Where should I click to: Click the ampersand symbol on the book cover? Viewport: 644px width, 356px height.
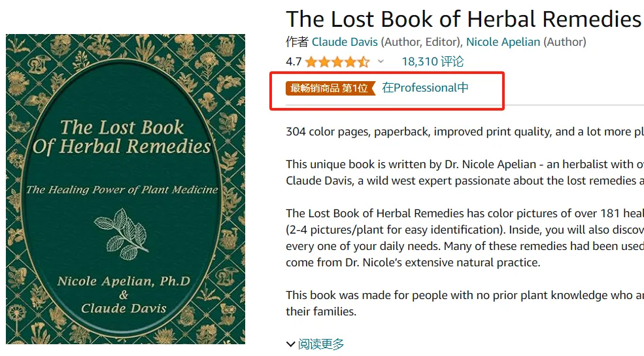click(x=123, y=294)
